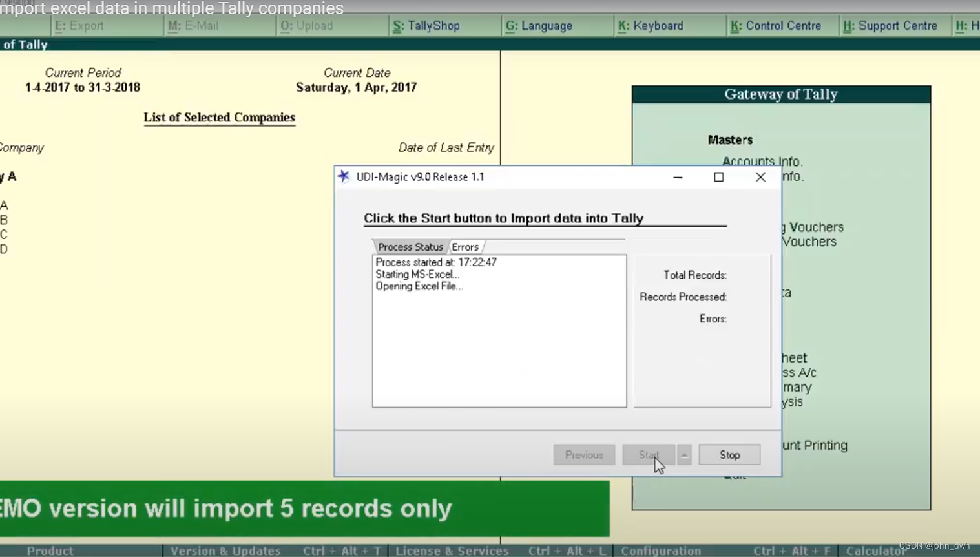
Task: Open the Keyboard menu
Action: [x=651, y=26]
